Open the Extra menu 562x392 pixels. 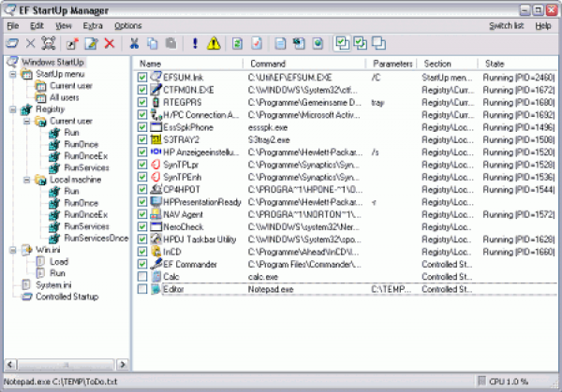(92, 25)
